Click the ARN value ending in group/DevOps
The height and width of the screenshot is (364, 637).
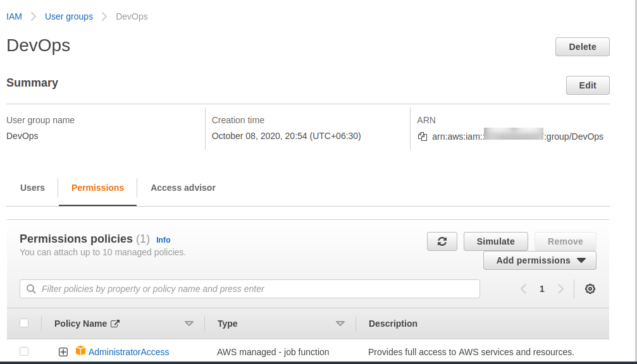517,136
